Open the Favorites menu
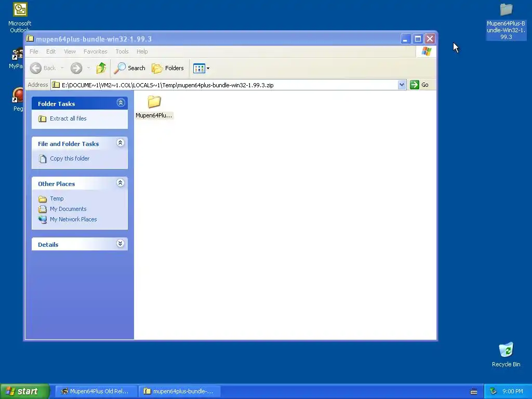 click(x=96, y=51)
